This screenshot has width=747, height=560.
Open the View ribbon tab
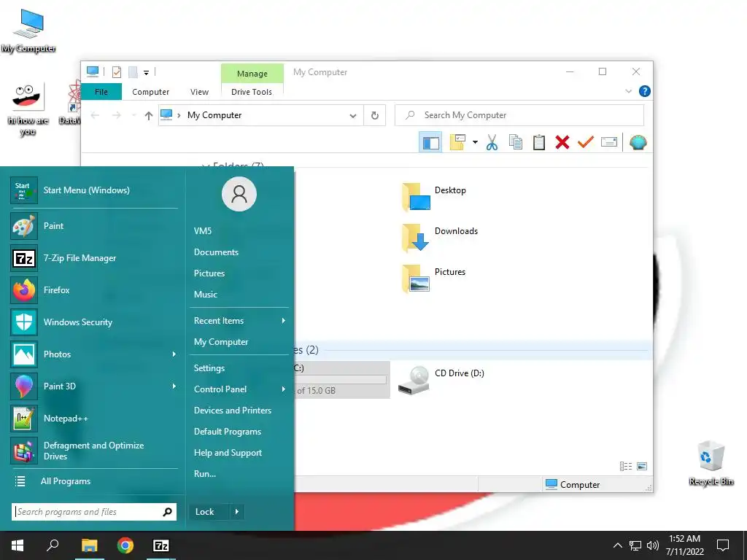pyautogui.click(x=199, y=92)
